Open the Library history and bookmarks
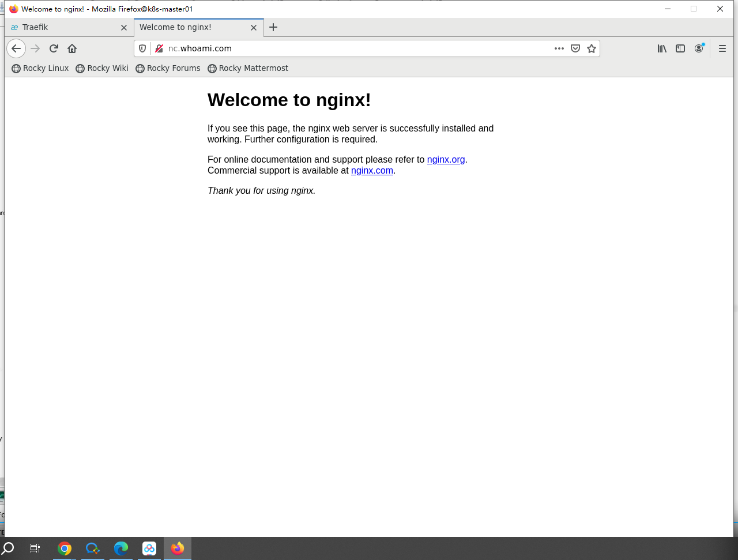Image resolution: width=738 pixels, height=560 pixels. click(662, 48)
